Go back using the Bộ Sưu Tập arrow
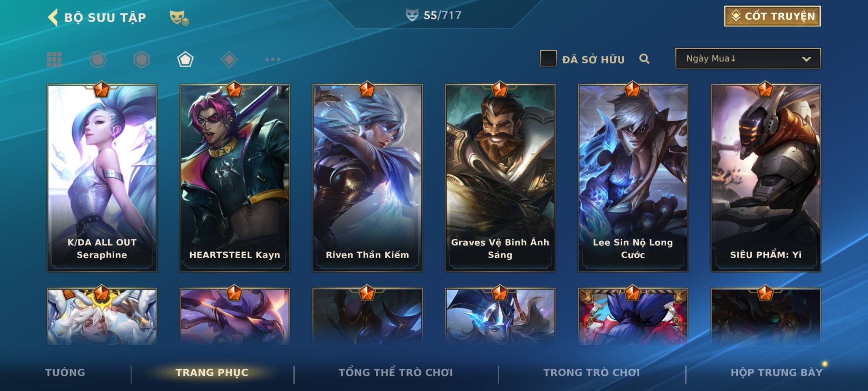The image size is (868, 391). [x=53, y=17]
